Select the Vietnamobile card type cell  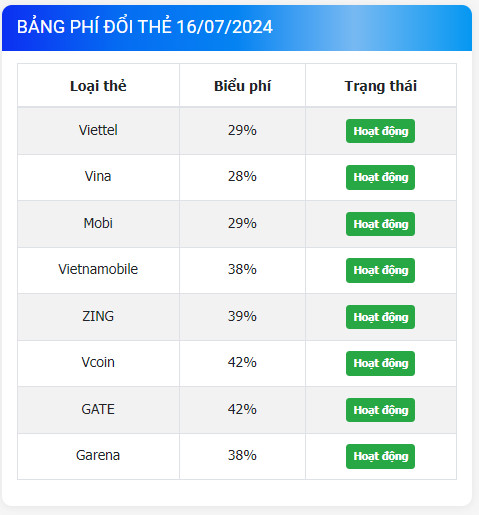click(x=98, y=269)
